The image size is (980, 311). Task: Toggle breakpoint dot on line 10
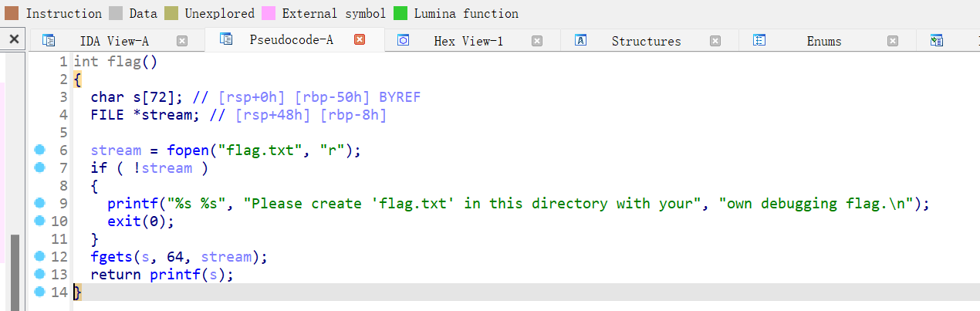tap(41, 221)
